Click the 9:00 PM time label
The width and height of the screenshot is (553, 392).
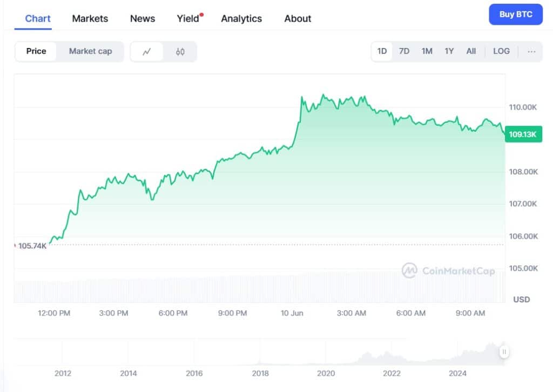pos(232,313)
